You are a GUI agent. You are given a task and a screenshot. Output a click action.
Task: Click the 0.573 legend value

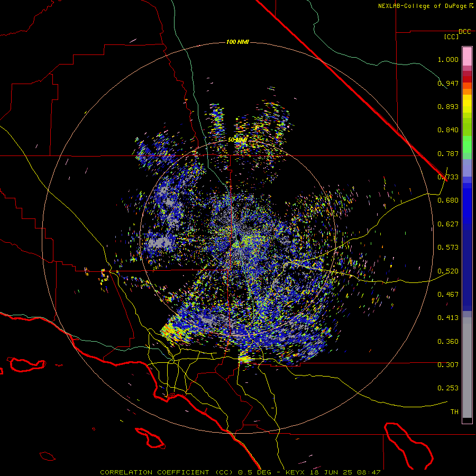click(x=448, y=248)
